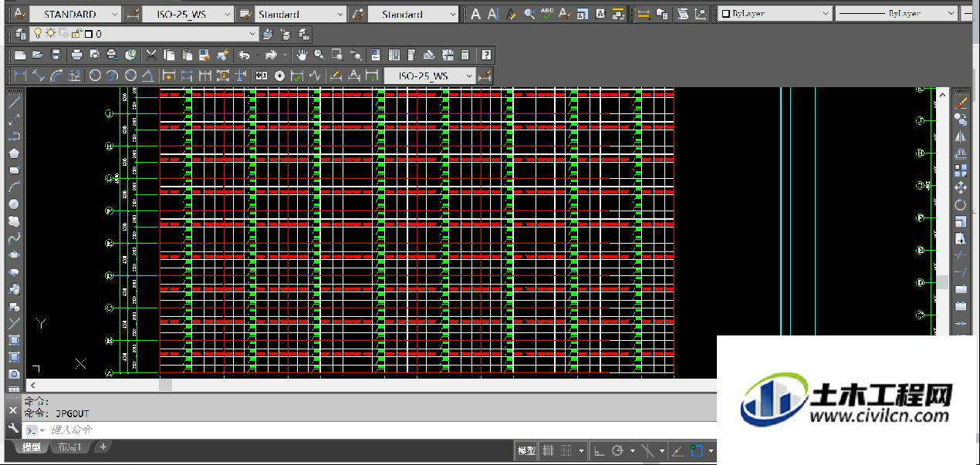Click the vertical scrollbar up arrow

click(942, 94)
